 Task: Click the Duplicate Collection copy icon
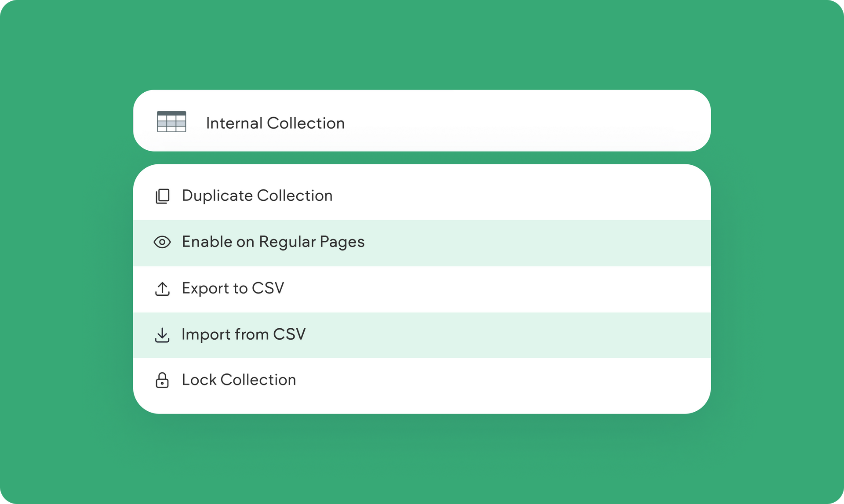coord(162,196)
